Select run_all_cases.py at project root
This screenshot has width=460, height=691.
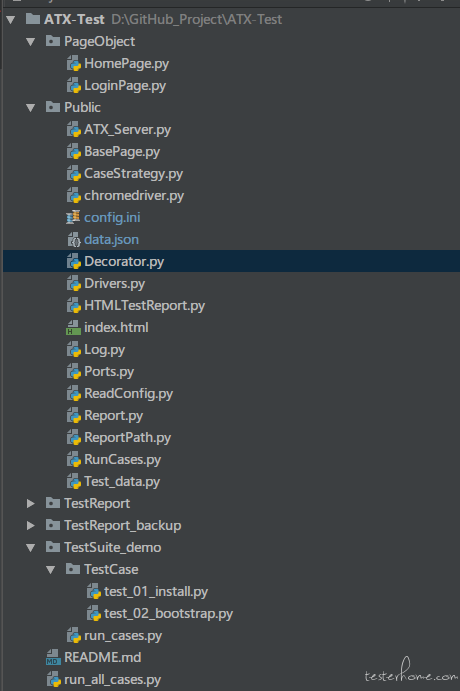[x=112, y=680]
